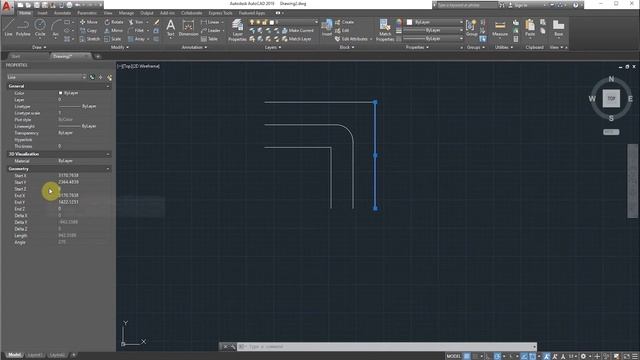Open the Annotate ribbon tab
The image size is (640, 360).
[x=62, y=13]
